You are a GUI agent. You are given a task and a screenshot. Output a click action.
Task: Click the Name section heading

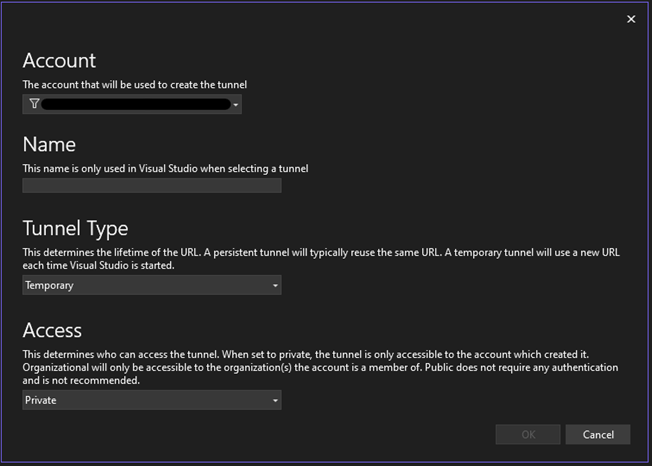point(49,144)
